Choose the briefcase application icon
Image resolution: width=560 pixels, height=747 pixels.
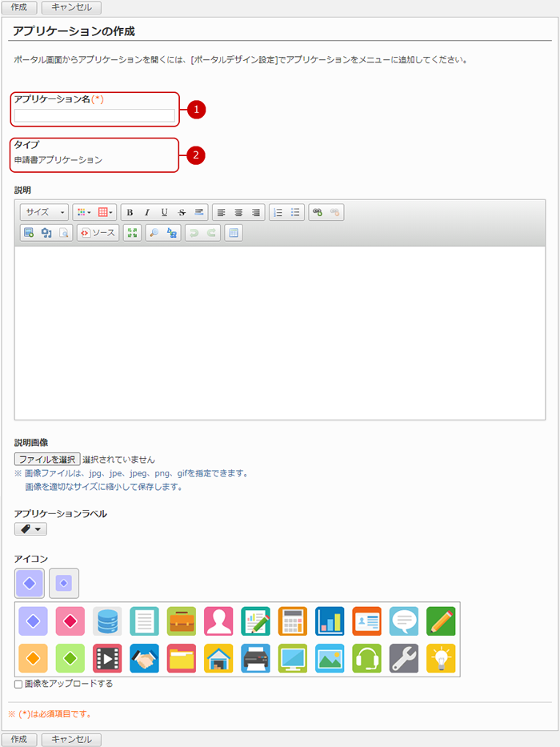click(x=182, y=620)
